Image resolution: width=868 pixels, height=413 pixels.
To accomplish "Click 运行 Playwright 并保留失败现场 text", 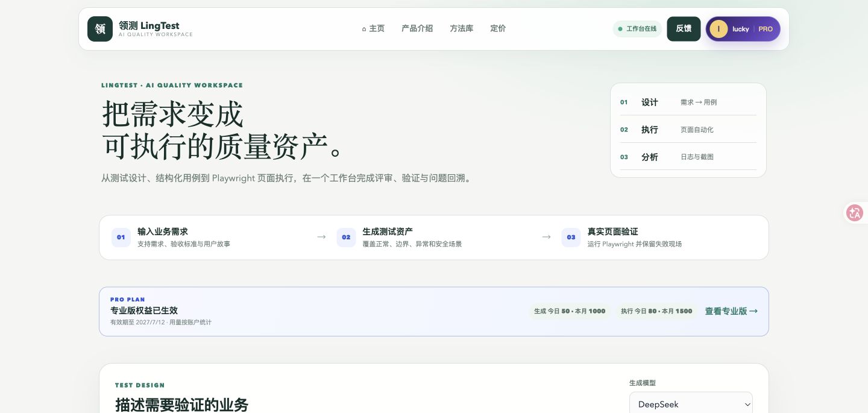I will point(635,244).
